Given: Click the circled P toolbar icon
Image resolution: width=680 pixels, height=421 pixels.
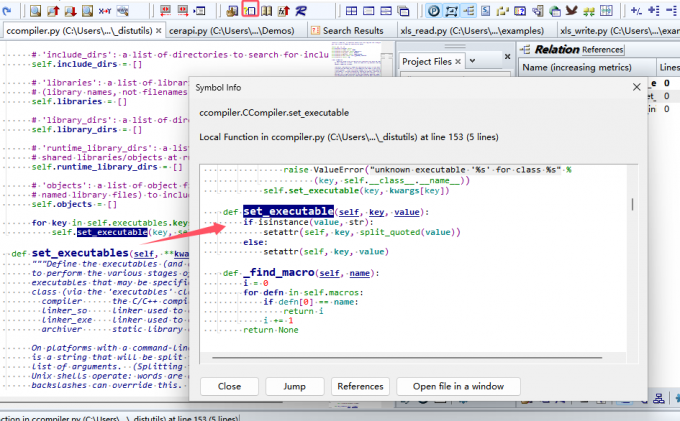Looking at the screenshot, I should point(434,10).
